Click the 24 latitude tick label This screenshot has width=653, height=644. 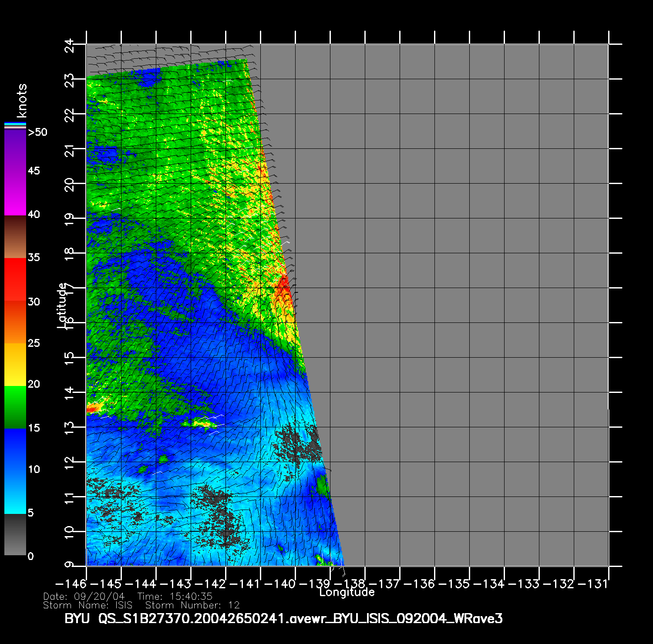click(69, 45)
